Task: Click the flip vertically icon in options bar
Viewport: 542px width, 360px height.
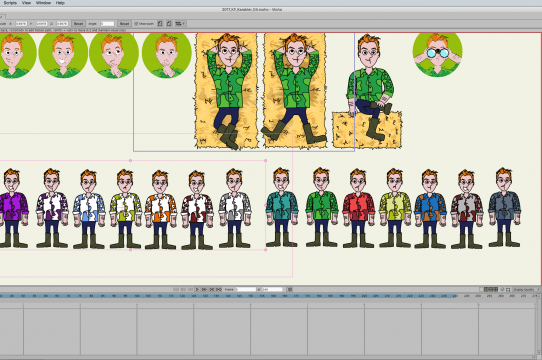Action: pyautogui.click(x=169, y=24)
